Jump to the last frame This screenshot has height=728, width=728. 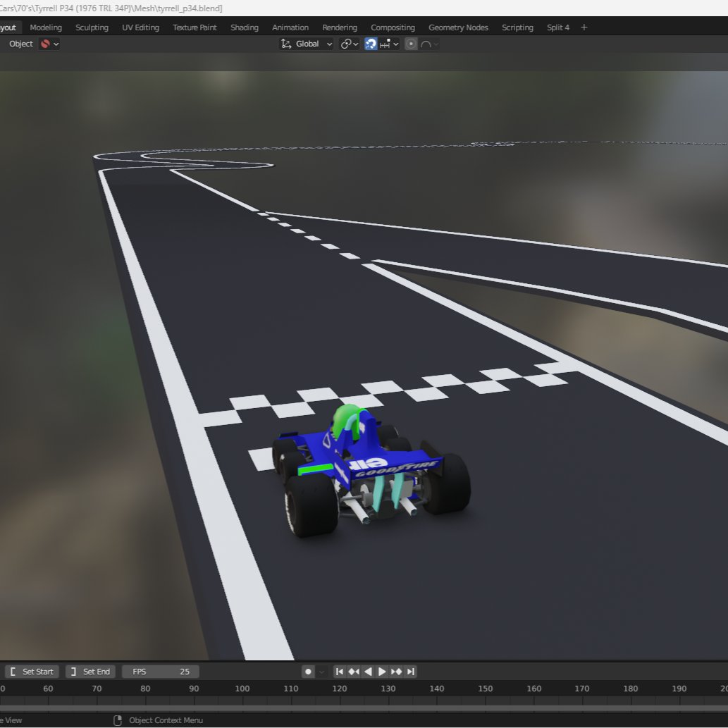coord(410,672)
